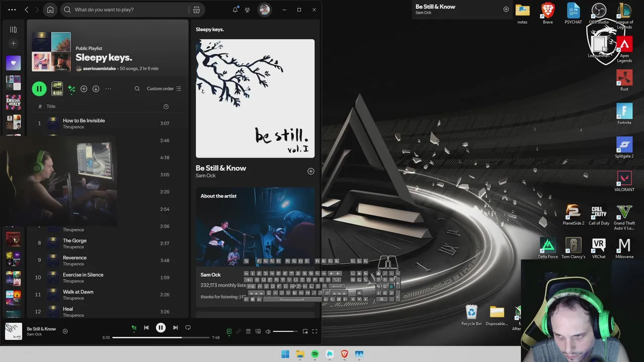Save Sleepy keys. playlist to library
Screen dimensions: 644x362
point(84,89)
